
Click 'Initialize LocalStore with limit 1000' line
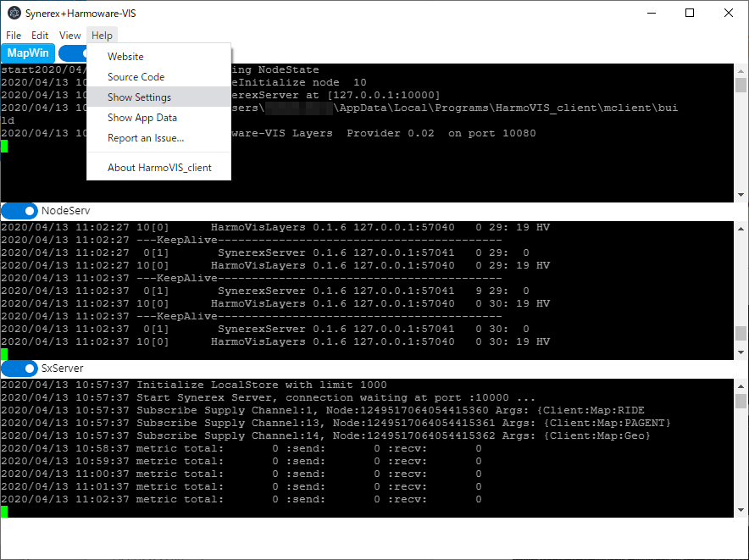pyautogui.click(x=194, y=385)
